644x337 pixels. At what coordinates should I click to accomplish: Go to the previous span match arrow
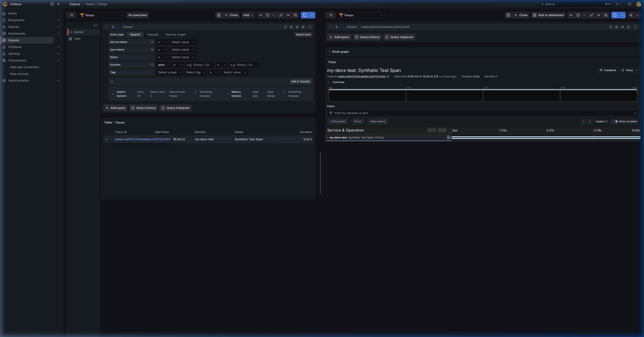(x=583, y=121)
